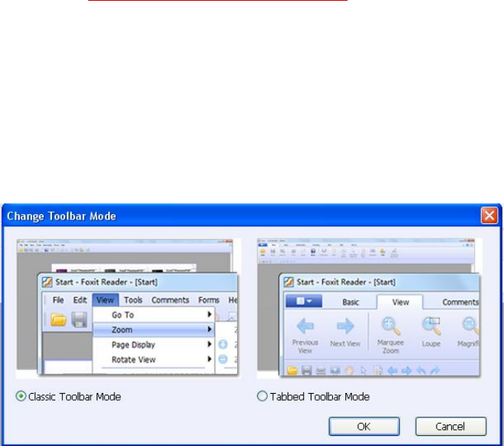Click the Tabbed Toolbar Mode label text

pyautogui.click(x=319, y=397)
